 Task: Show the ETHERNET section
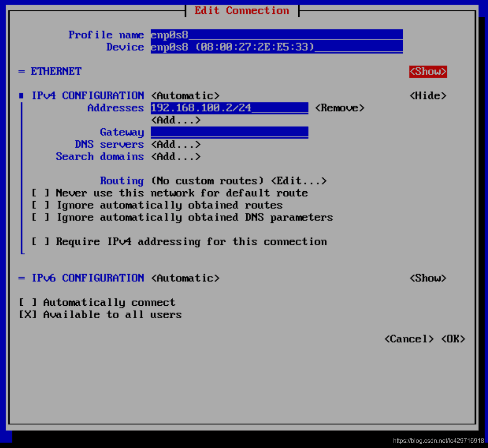coord(428,72)
